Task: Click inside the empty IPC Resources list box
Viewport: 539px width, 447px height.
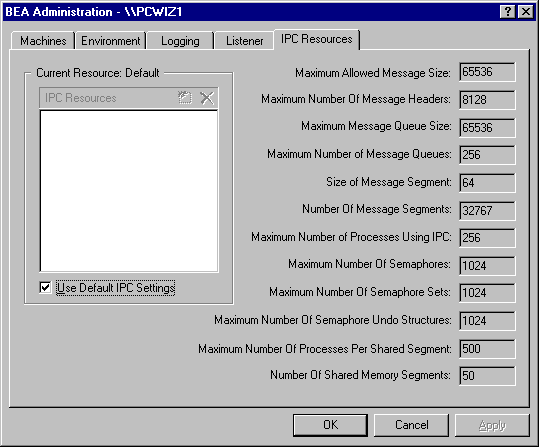Action: (x=129, y=191)
